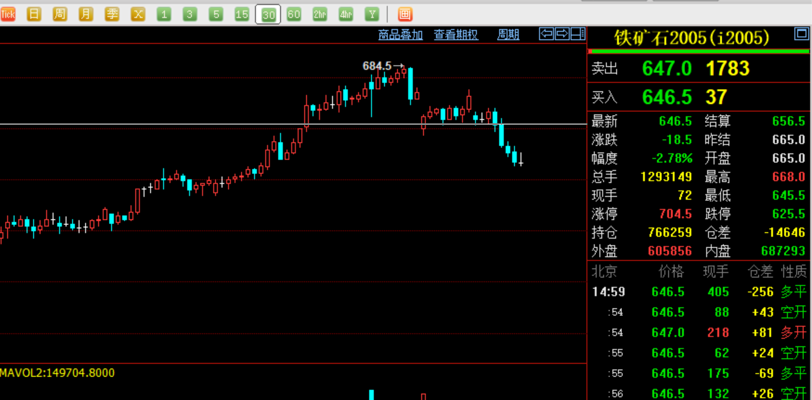
Task: Open the 商品叠加 overlay link
Action: coord(400,35)
